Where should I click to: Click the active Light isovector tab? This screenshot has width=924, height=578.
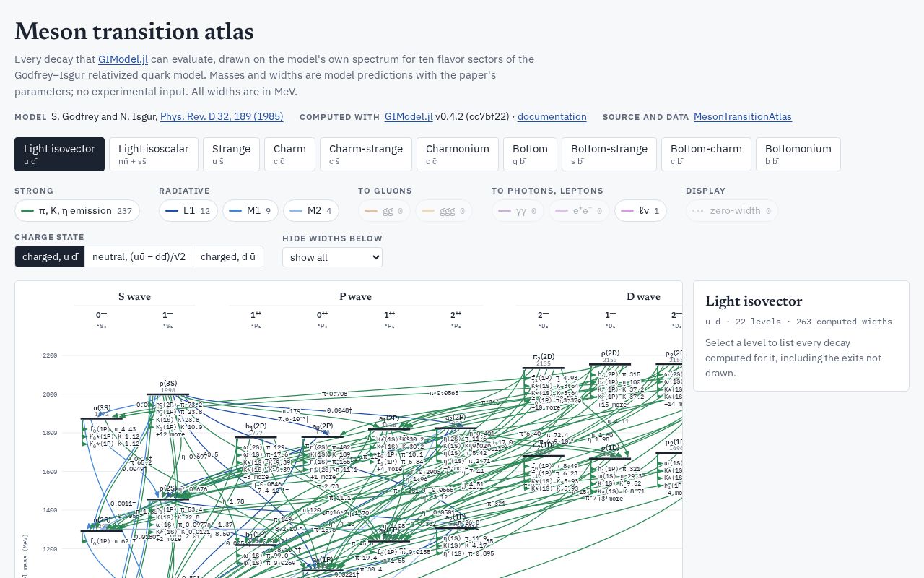[x=59, y=154]
